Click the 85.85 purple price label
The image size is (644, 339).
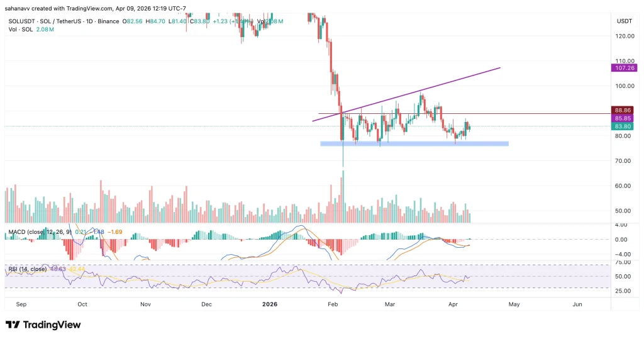point(625,118)
